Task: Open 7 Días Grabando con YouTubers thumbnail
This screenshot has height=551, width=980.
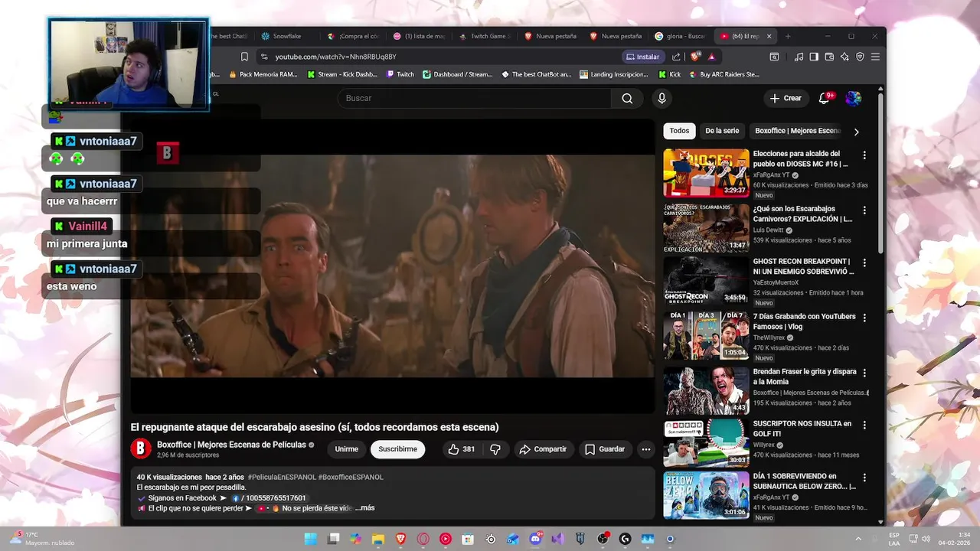Action: tap(706, 335)
